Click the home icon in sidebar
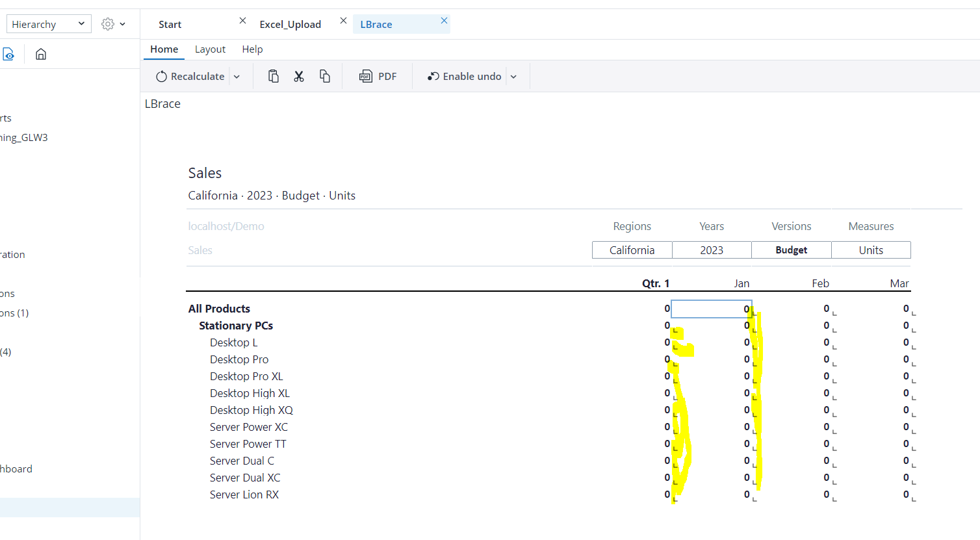 (x=41, y=54)
